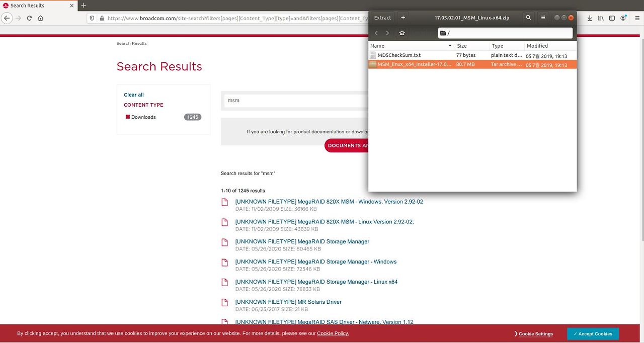Click Search Results breadcrumb text
Screen dimensions: 644x343
pos(132,44)
